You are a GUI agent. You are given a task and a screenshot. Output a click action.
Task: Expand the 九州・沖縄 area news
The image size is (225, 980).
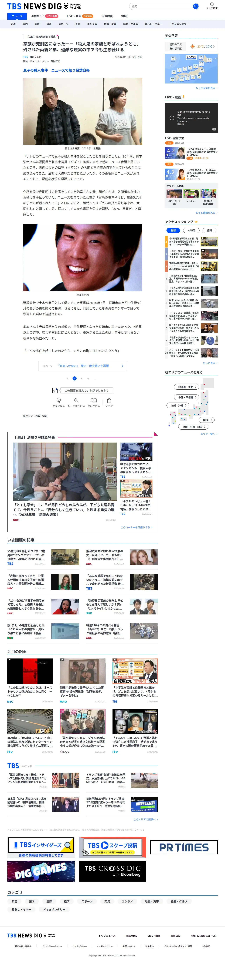click(x=178, y=406)
